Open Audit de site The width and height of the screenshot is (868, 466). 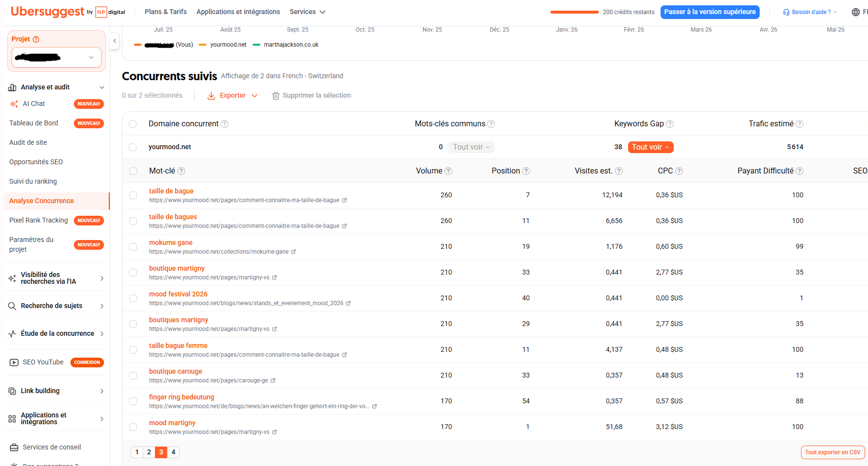[x=28, y=143]
